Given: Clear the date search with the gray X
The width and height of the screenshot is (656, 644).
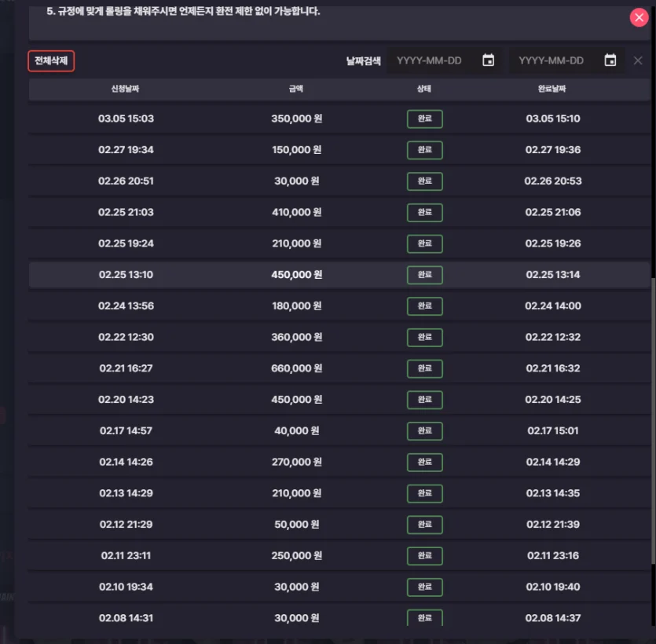Looking at the screenshot, I should click(638, 60).
